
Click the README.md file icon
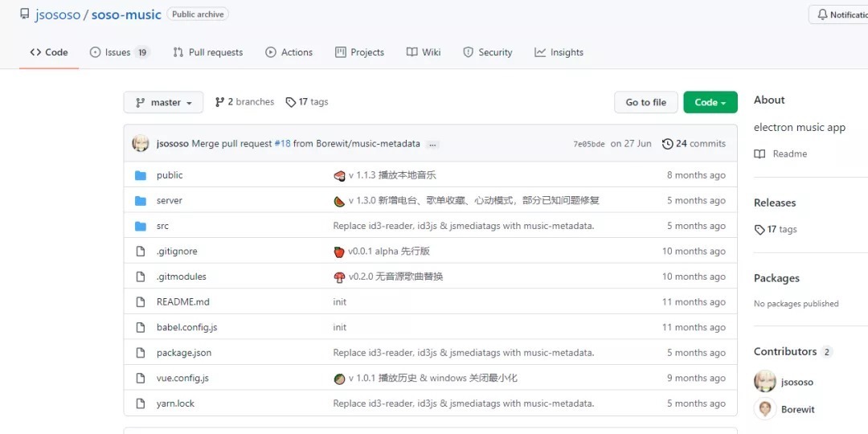141,302
